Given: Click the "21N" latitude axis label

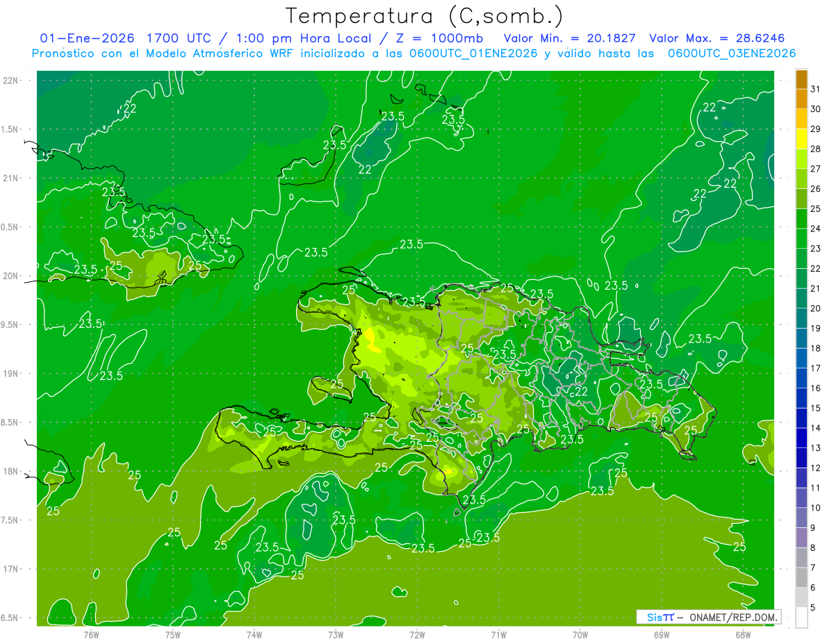Looking at the screenshot, I should pyautogui.click(x=11, y=178).
